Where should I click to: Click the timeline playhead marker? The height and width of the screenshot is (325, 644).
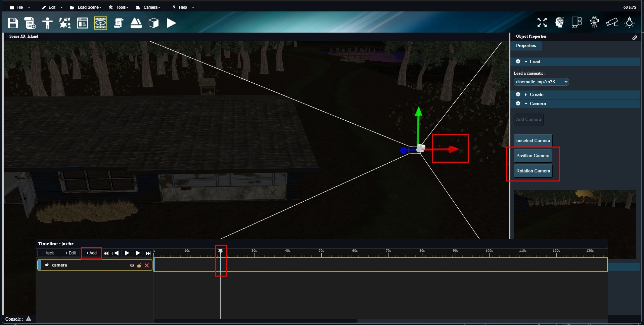tap(221, 251)
